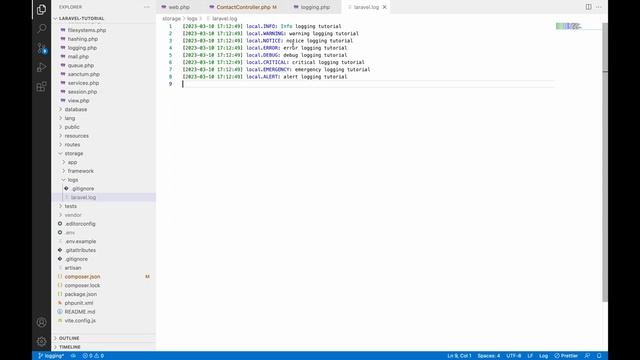Collapse the LARAVEL-TUTORIAL root folder
Screen dimensions: 640x360
click(x=81, y=18)
